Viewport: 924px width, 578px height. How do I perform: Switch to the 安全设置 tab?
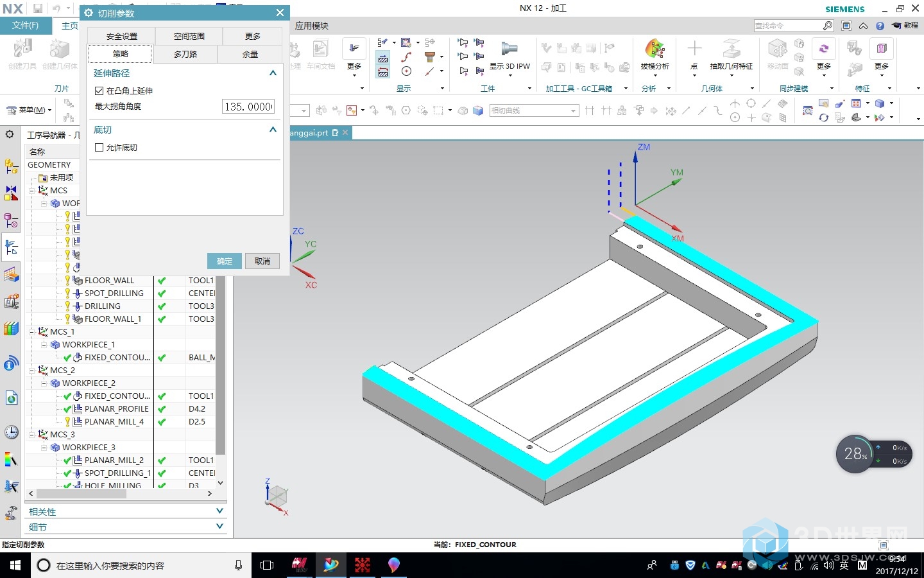click(x=122, y=36)
